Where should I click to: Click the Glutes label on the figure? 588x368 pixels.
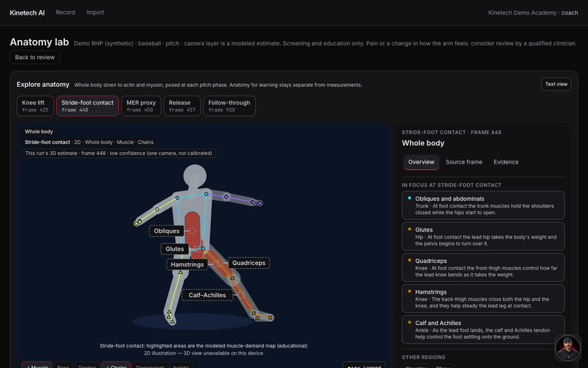pyautogui.click(x=175, y=249)
